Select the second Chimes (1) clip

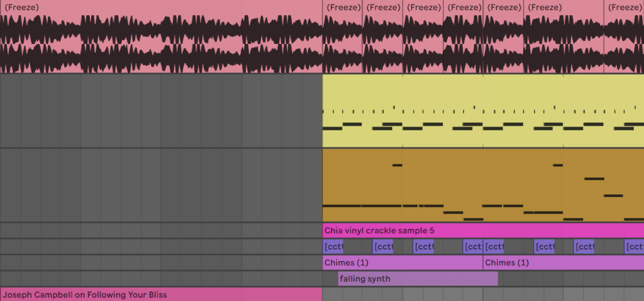(x=563, y=263)
